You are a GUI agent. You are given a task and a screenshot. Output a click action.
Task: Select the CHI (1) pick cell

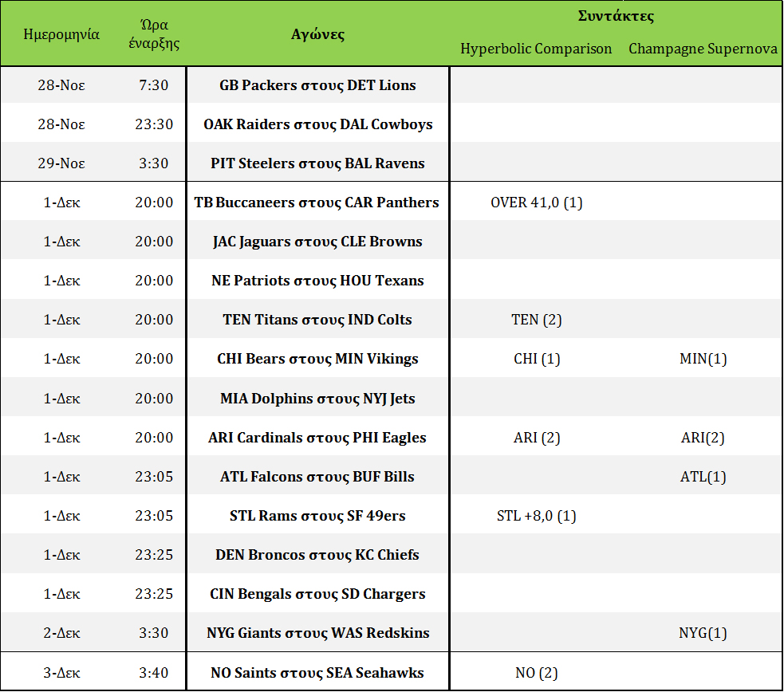coord(536,359)
